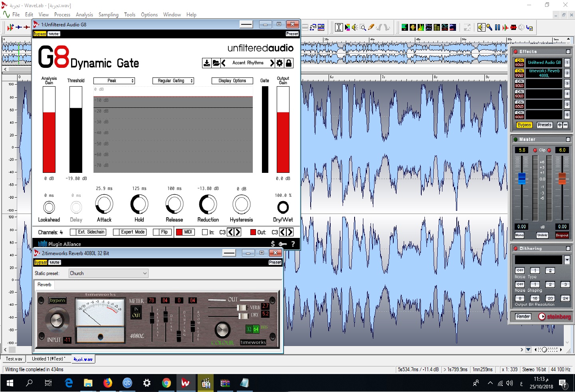Viewport: 575px width, 392px height.
Task: Decrease MIDI In note with left arrow
Action: click(230, 232)
